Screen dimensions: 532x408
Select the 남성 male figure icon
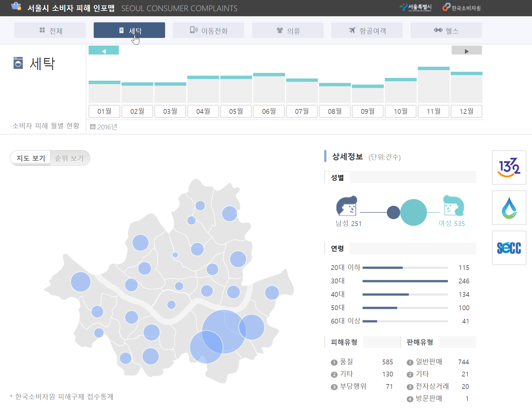point(346,207)
